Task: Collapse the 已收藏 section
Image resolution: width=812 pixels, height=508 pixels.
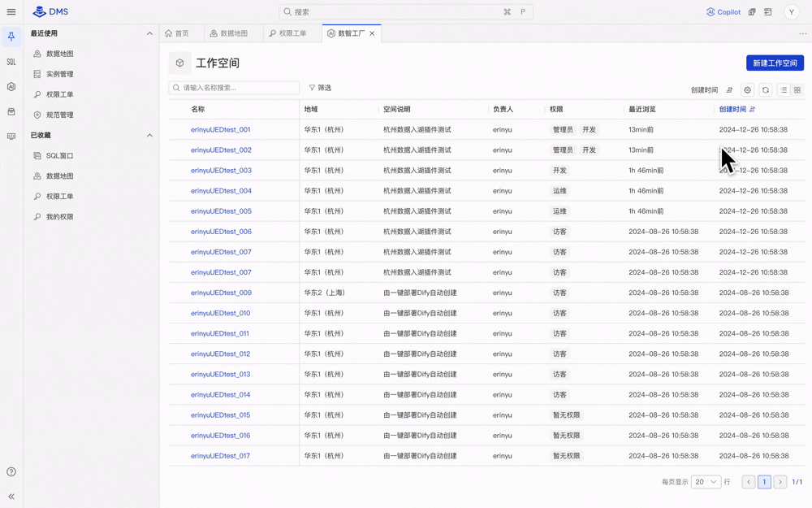Action: [x=149, y=135]
